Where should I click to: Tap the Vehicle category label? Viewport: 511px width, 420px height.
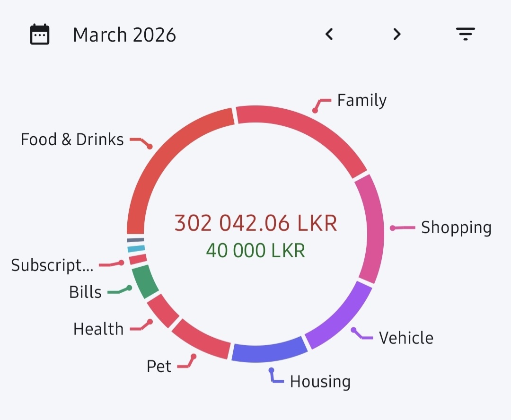point(406,338)
